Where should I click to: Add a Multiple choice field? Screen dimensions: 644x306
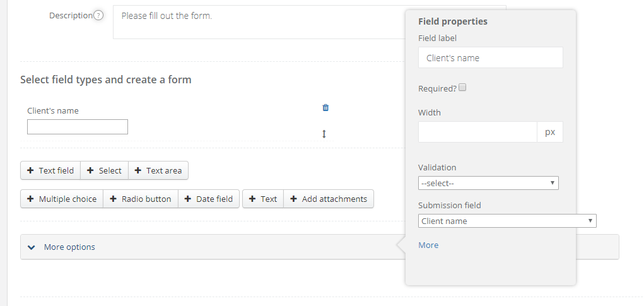(x=62, y=199)
